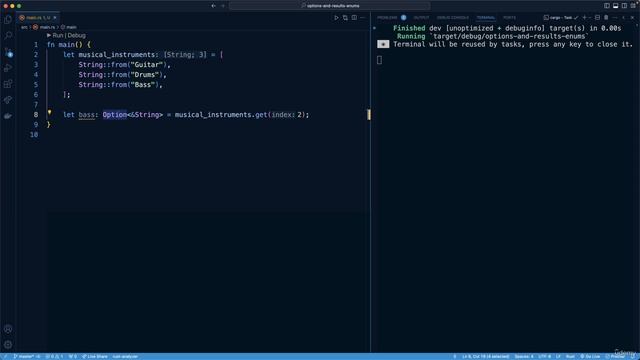
Task: Open the Manage gear icon
Action: pyautogui.click(x=8, y=344)
